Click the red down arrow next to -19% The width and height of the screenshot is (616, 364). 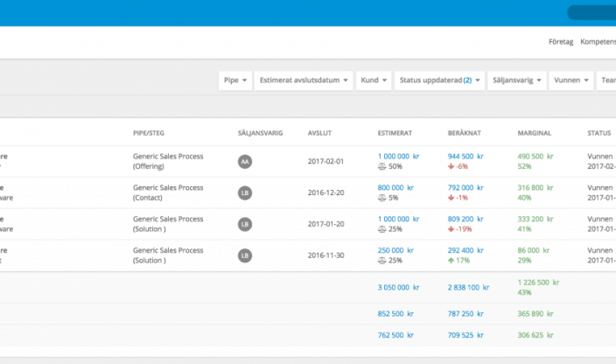pos(452,229)
